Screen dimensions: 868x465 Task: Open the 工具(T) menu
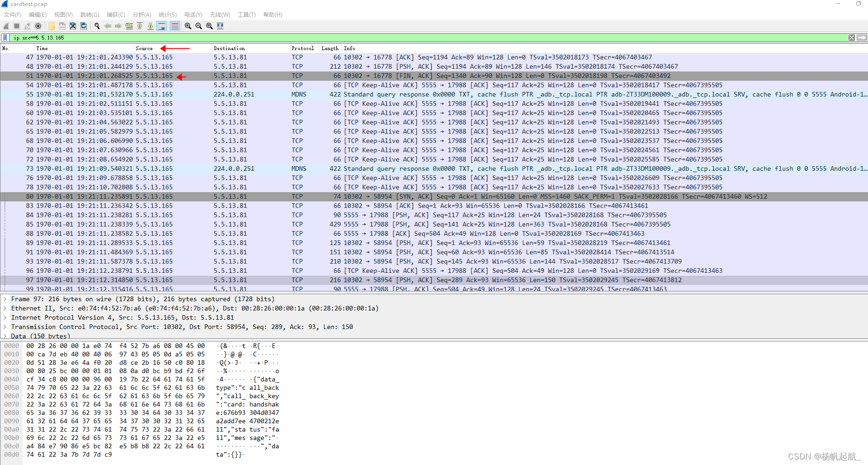[x=247, y=15]
